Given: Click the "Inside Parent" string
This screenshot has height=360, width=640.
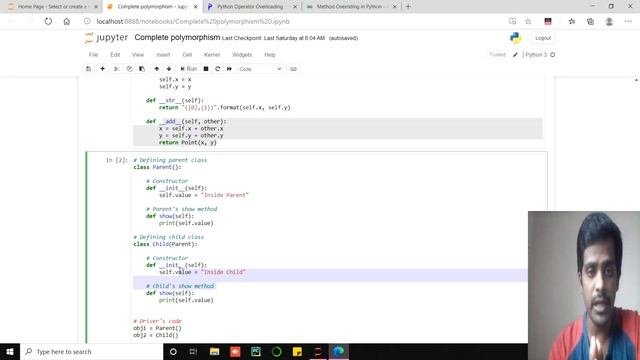Looking at the screenshot, I should pos(224,195).
